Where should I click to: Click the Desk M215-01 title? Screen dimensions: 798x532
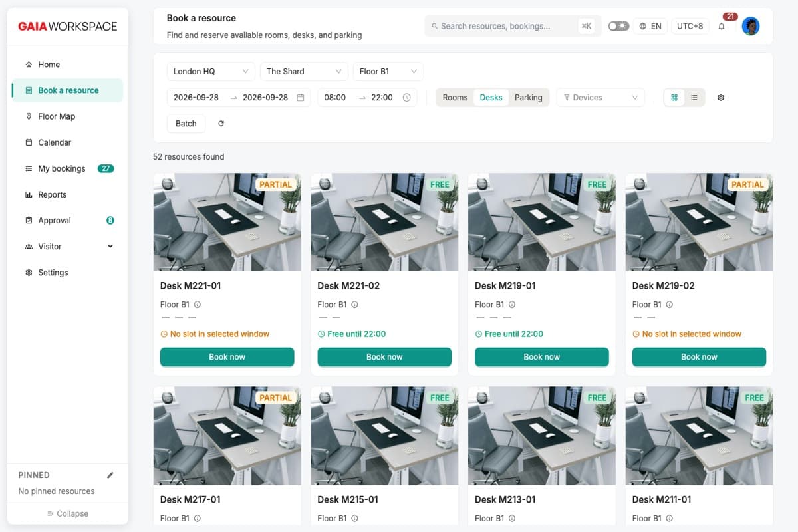(348, 499)
